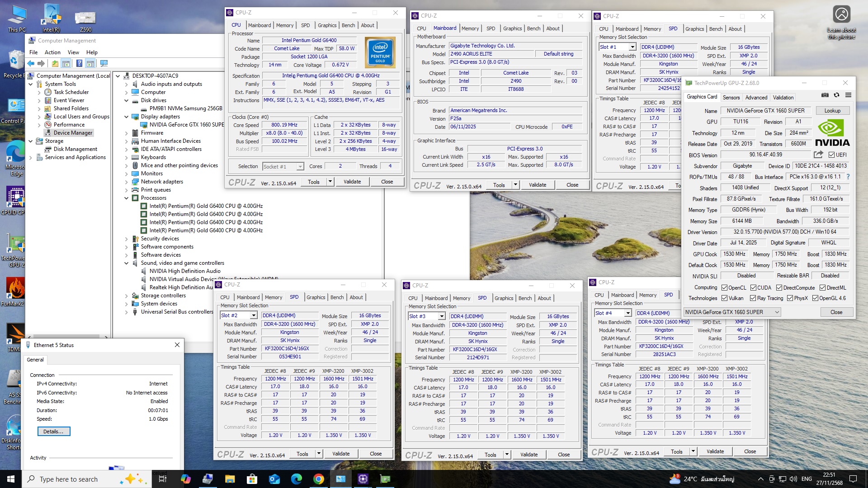Open the GPU selection dropdown in GPU-Z
Image resolution: width=868 pixels, height=488 pixels.
point(732,312)
